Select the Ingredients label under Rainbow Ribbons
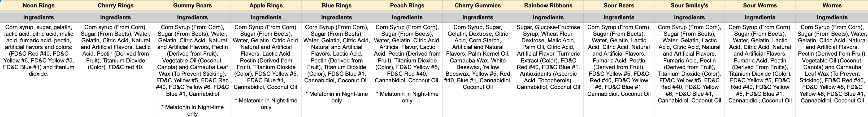 [548, 17]
